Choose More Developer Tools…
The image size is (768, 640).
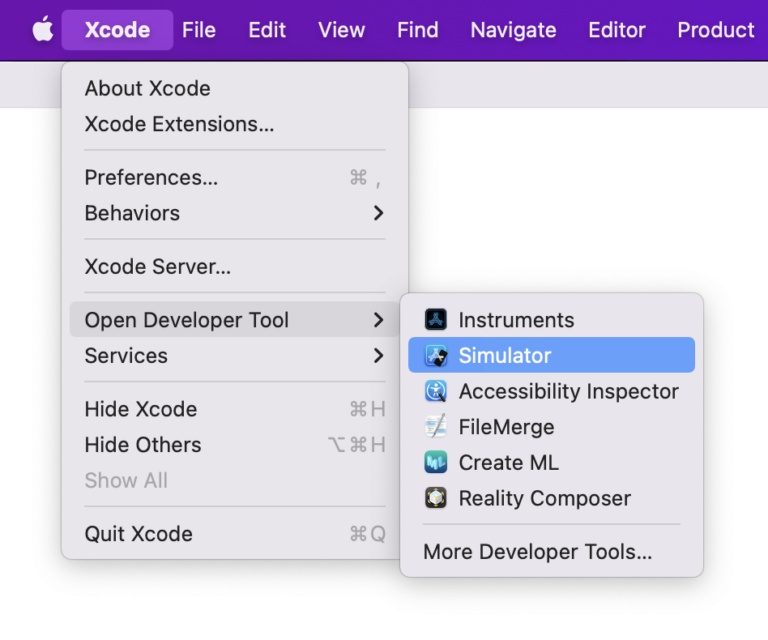[537, 552]
